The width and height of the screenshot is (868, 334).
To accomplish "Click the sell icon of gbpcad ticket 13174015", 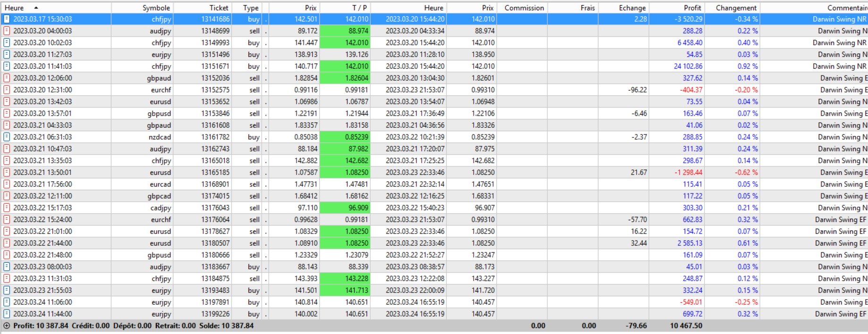I will (x=7, y=196).
